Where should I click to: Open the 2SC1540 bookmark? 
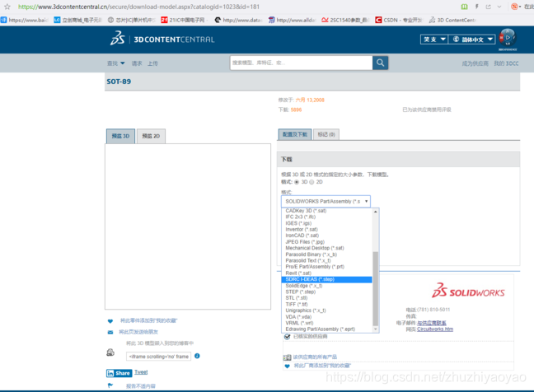point(345,20)
